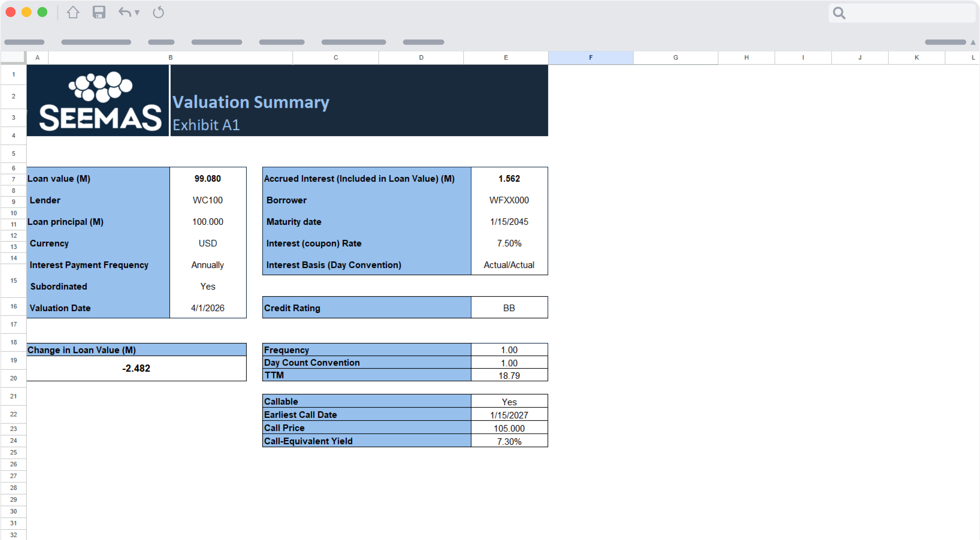Click the 'Frequency' label cell
Viewport: 980px width, 540px height.
367,350
